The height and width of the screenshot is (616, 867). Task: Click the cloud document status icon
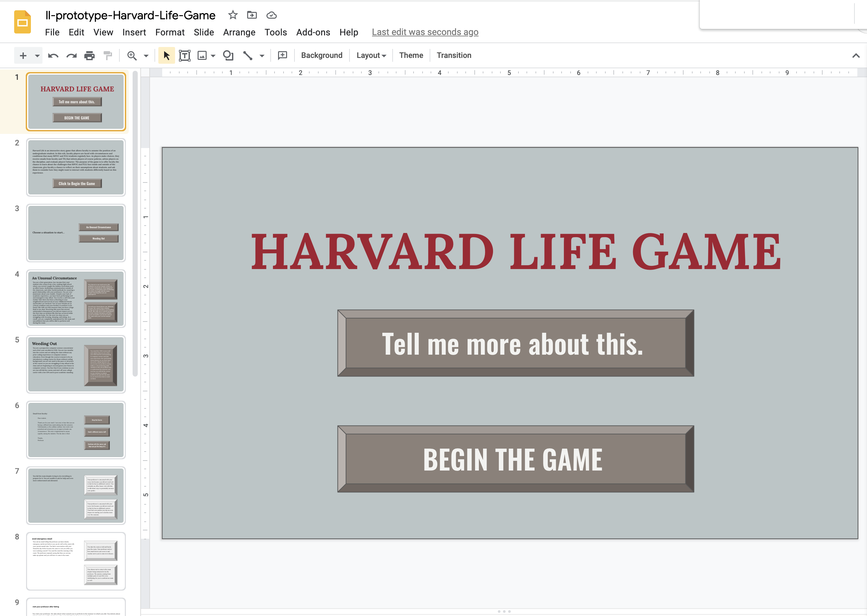(x=272, y=15)
